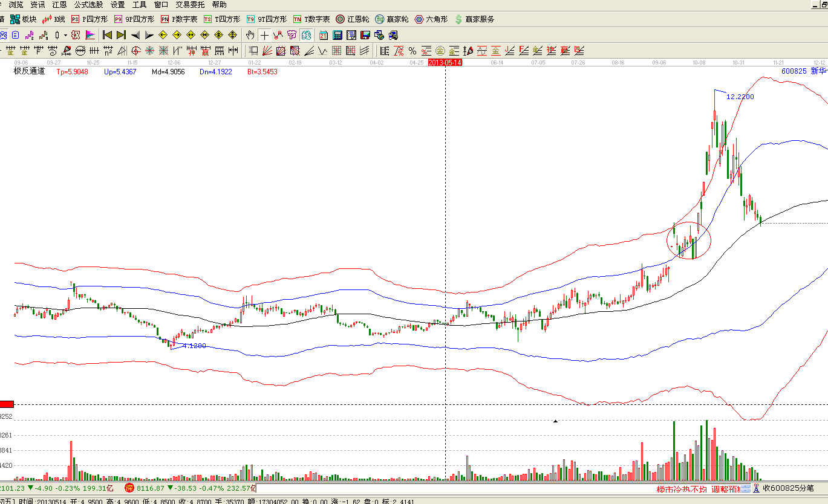
Task: Click the green dollar 赢家服务 icon
Action: (474, 19)
